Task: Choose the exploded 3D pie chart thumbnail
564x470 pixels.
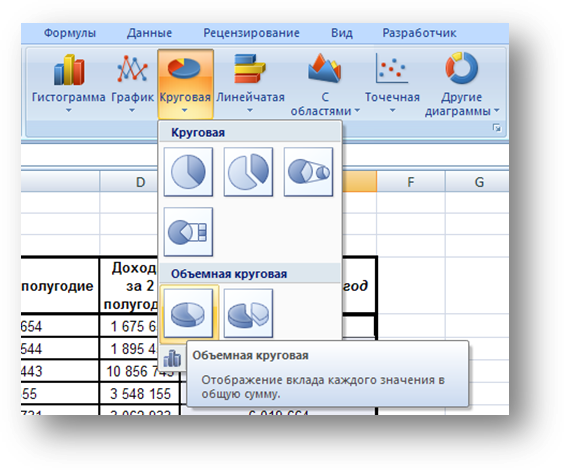Action: tap(248, 314)
